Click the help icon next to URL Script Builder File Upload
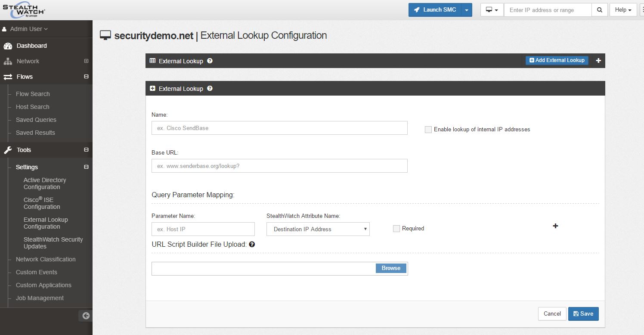 [252, 244]
